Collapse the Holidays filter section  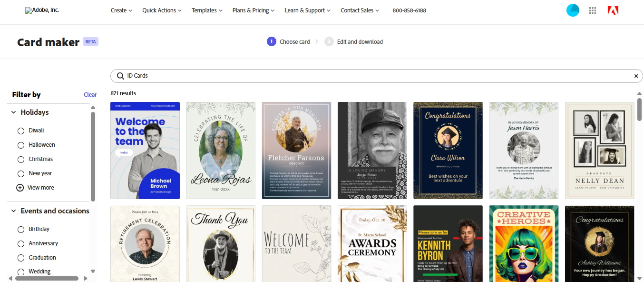(x=14, y=112)
